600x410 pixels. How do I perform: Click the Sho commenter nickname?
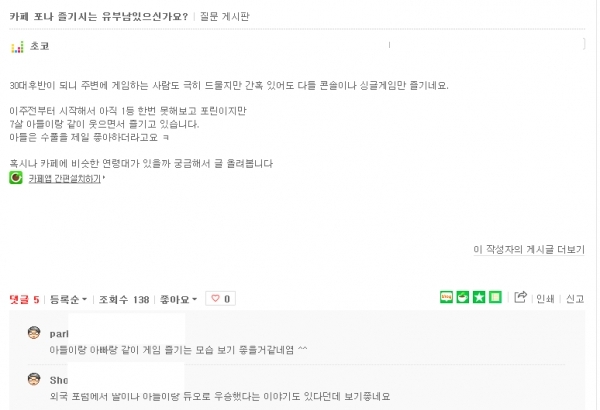tap(59, 380)
